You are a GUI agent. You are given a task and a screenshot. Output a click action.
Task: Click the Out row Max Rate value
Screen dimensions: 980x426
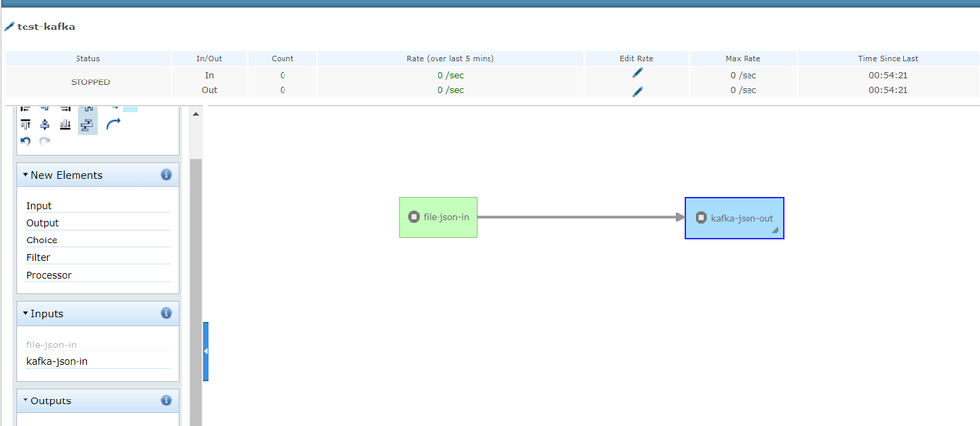(744, 90)
